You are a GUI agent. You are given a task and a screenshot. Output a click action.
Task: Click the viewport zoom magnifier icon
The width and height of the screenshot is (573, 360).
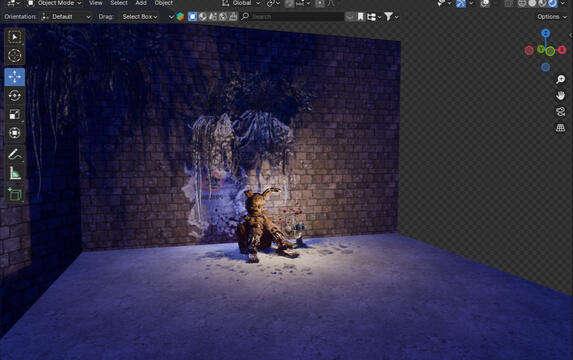tap(561, 79)
